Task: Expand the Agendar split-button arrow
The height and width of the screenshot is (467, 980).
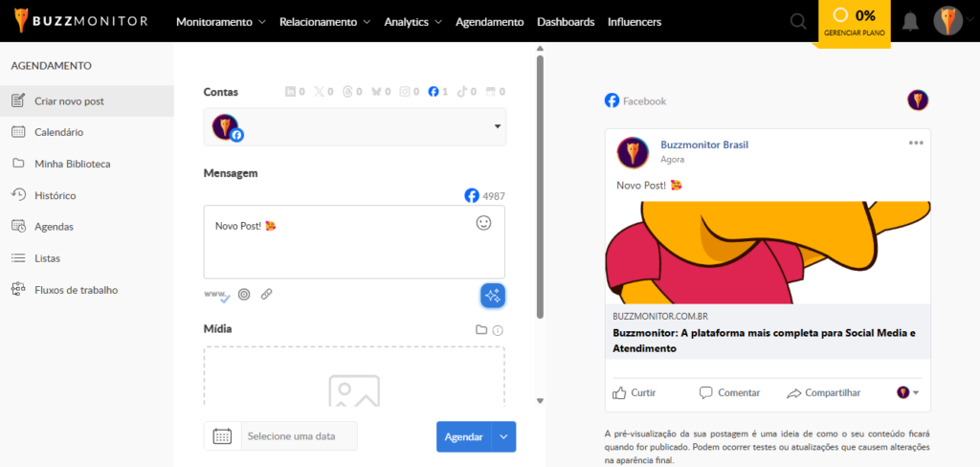Action: point(503,436)
